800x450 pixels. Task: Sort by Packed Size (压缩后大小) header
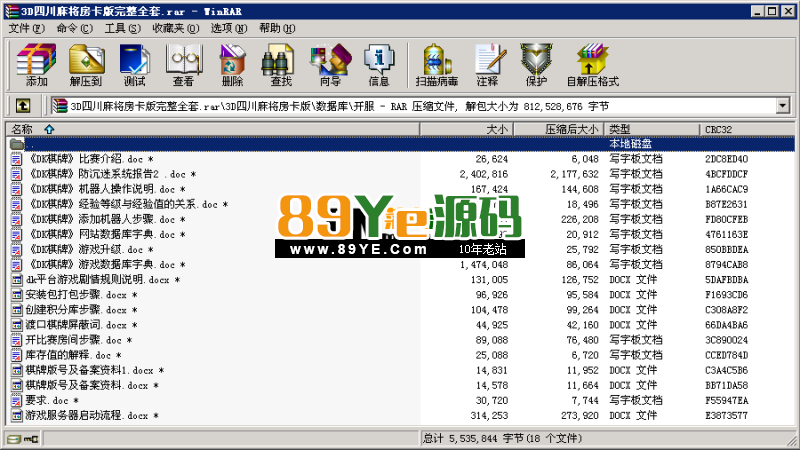click(559, 129)
